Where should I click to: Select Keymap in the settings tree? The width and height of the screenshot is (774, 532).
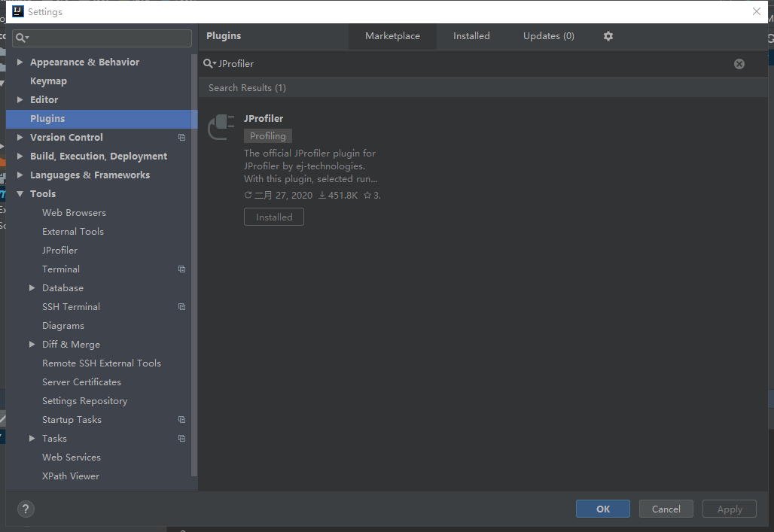tap(48, 81)
